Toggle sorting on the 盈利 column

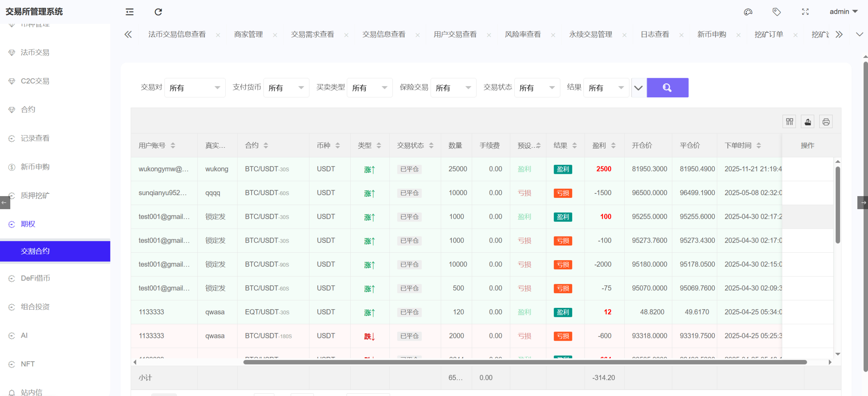click(614, 145)
